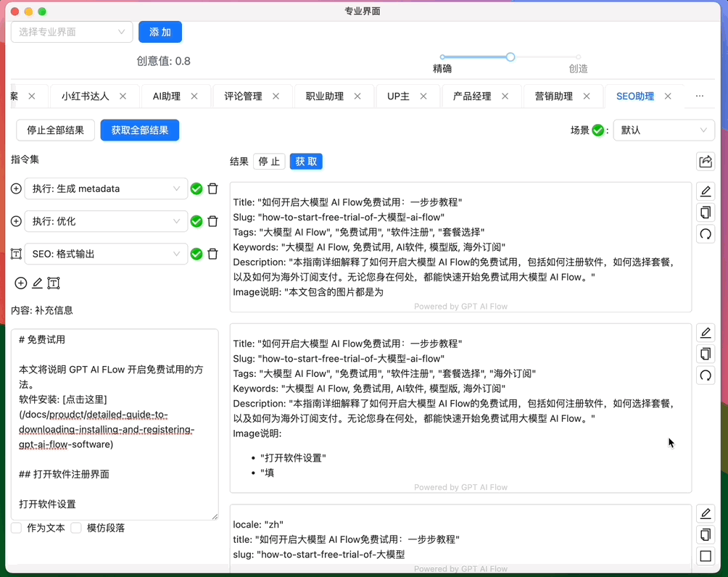Delete the 生成 metadata instruction
The height and width of the screenshot is (577, 728).
[x=212, y=188]
